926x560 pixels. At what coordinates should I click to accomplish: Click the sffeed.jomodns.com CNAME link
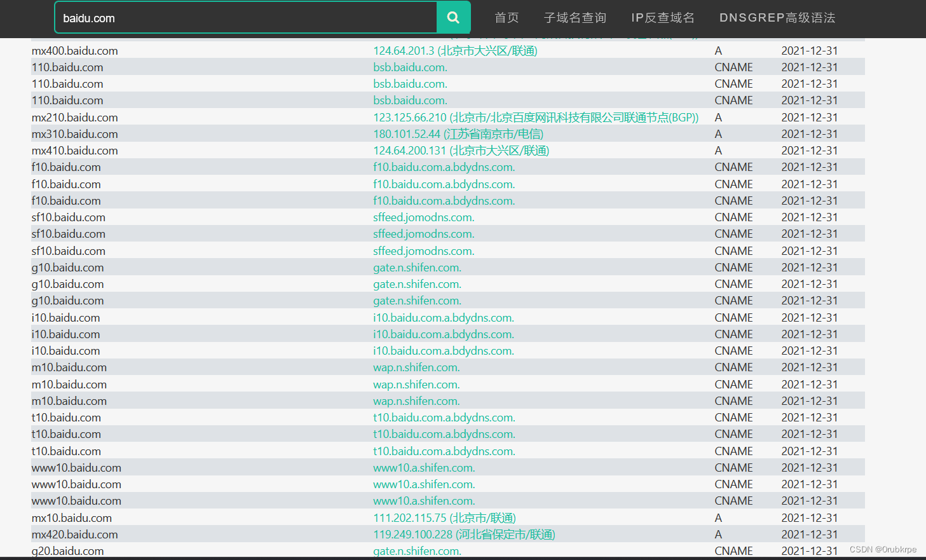(x=423, y=217)
